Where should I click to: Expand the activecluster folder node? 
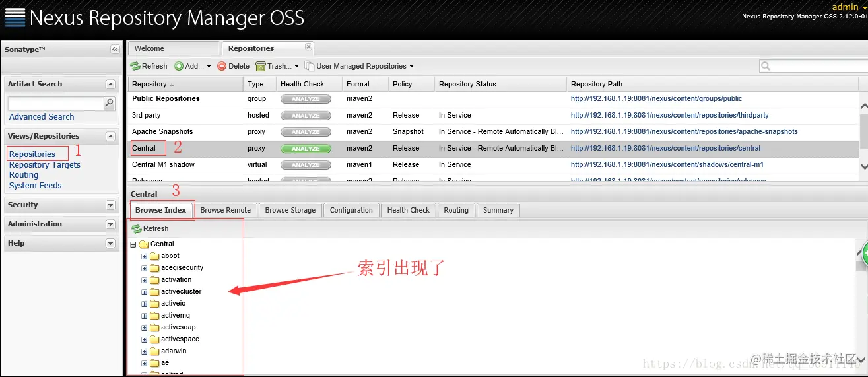point(145,292)
